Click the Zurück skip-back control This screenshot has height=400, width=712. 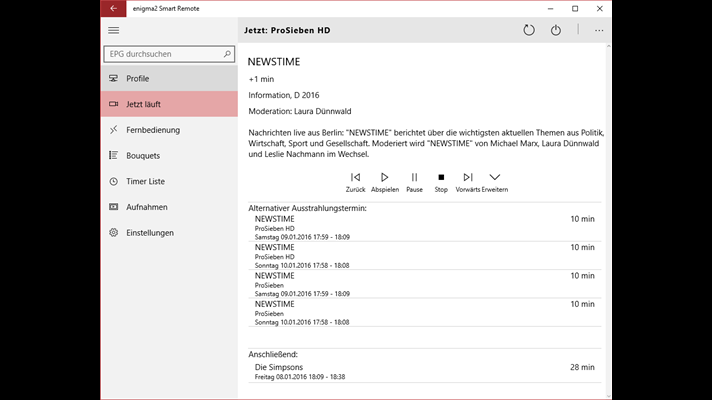tap(356, 183)
